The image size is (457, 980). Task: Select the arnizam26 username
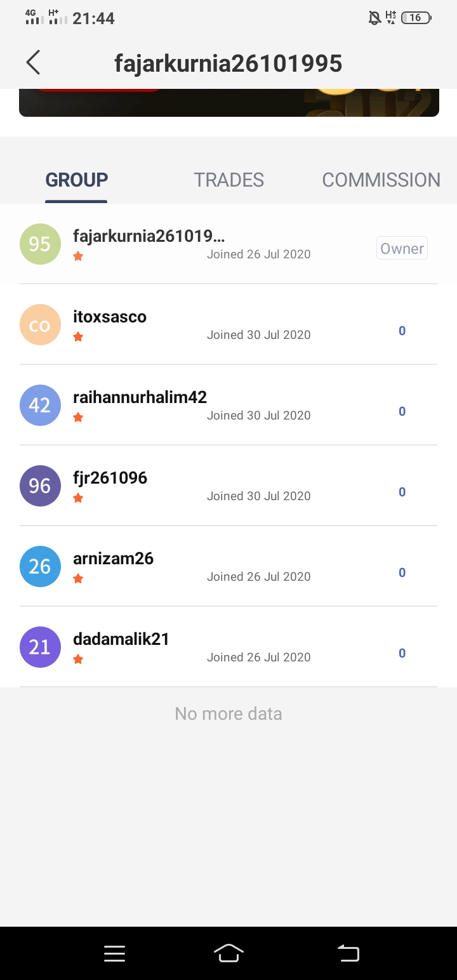tap(114, 559)
